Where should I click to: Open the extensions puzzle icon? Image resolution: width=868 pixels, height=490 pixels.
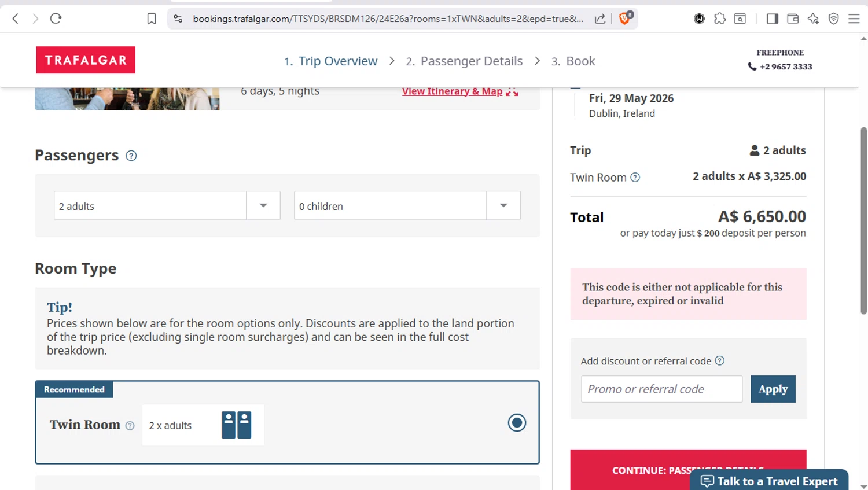[720, 19]
